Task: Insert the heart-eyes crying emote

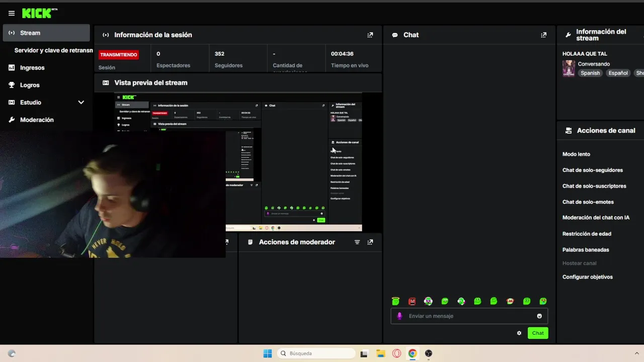Action: (543, 301)
